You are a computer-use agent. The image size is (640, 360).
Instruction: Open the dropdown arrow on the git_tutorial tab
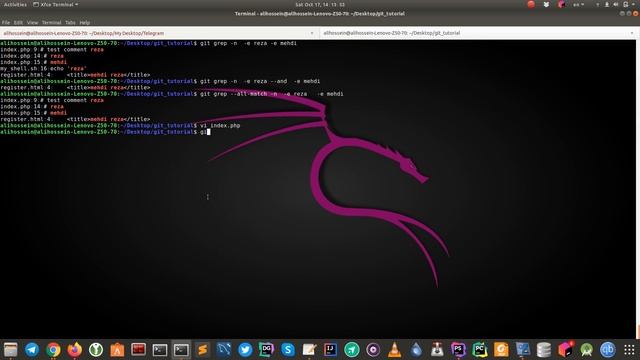pyautogui.click(x=632, y=33)
